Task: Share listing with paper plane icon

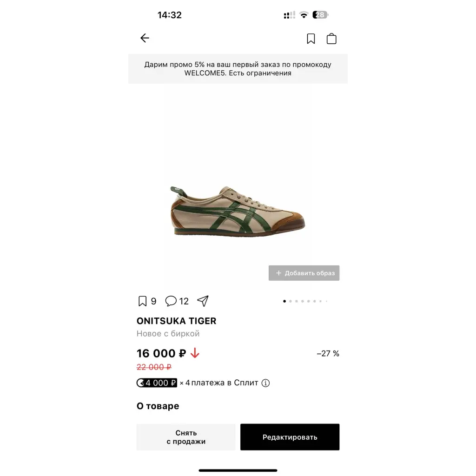Action: (x=203, y=301)
